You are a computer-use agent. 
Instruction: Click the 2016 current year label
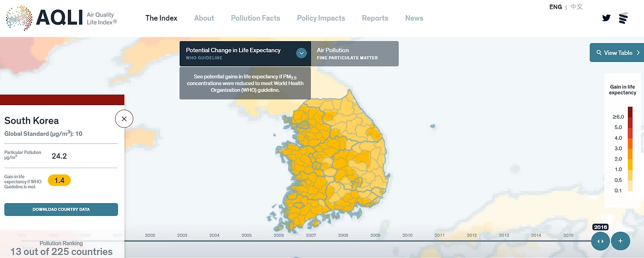point(600,227)
